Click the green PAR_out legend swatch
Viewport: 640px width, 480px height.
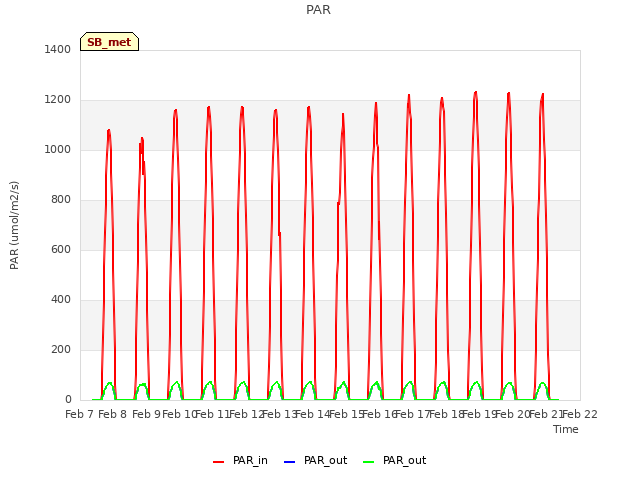tap(368, 462)
